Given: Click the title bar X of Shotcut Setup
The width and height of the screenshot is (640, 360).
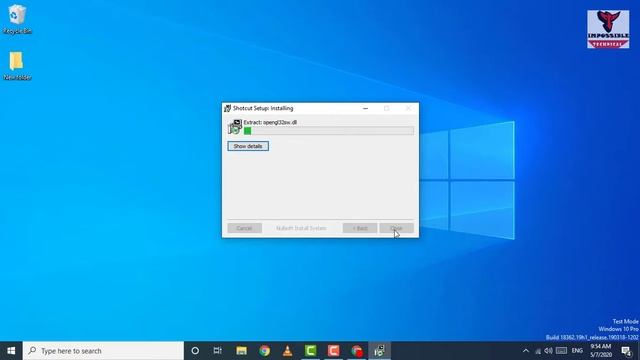Looking at the screenshot, I should click(408, 108).
